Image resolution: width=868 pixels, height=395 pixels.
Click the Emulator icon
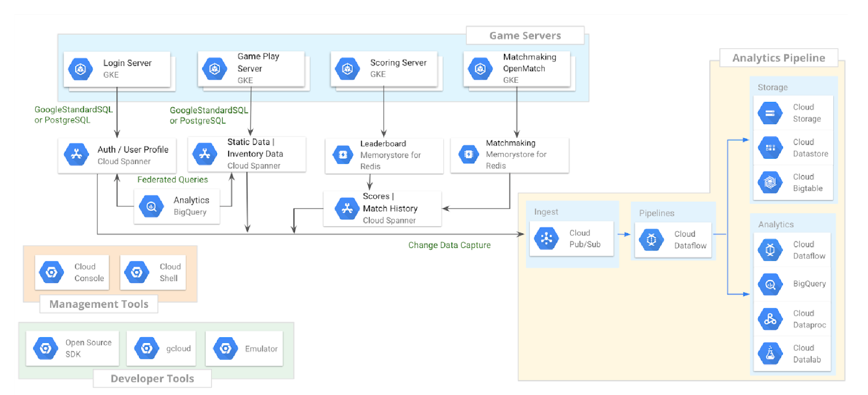tap(226, 348)
